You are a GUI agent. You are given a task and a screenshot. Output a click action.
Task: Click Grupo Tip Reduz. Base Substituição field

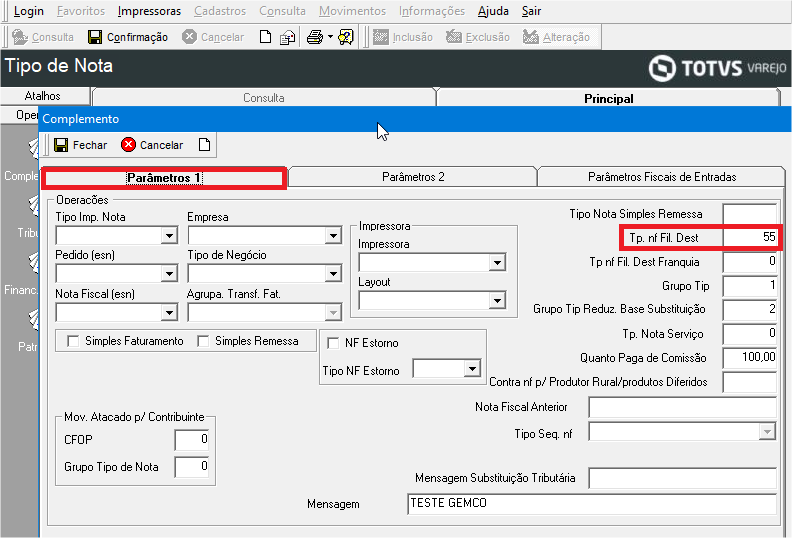pyautogui.click(x=750, y=310)
